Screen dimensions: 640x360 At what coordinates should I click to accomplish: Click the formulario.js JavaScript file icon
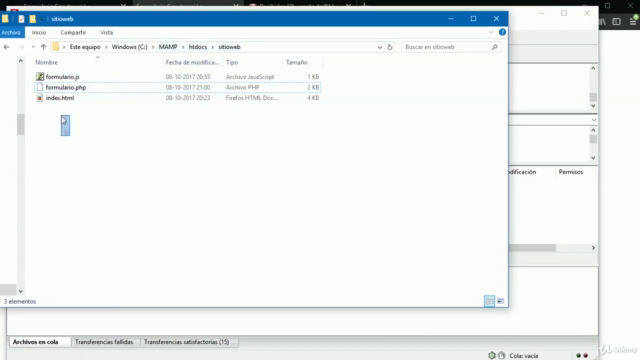[40, 77]
